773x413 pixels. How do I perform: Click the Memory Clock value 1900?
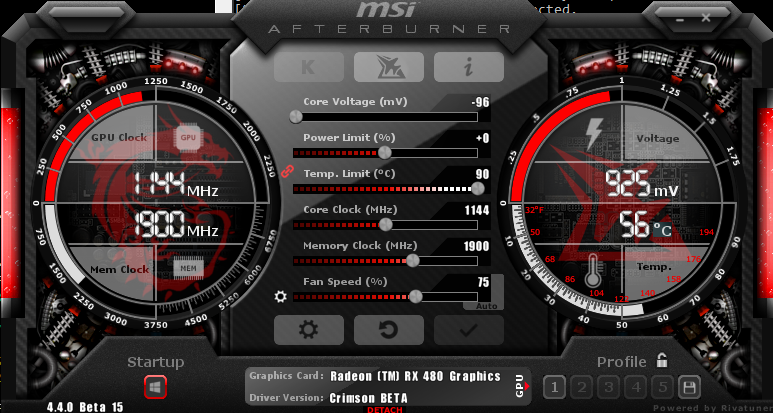pos(477,246)
